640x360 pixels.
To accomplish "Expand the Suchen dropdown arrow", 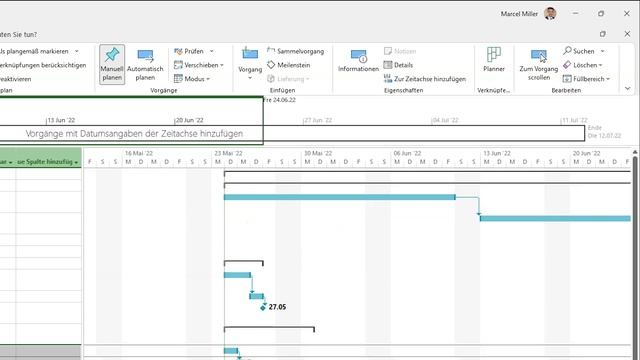I will [602, 51].
